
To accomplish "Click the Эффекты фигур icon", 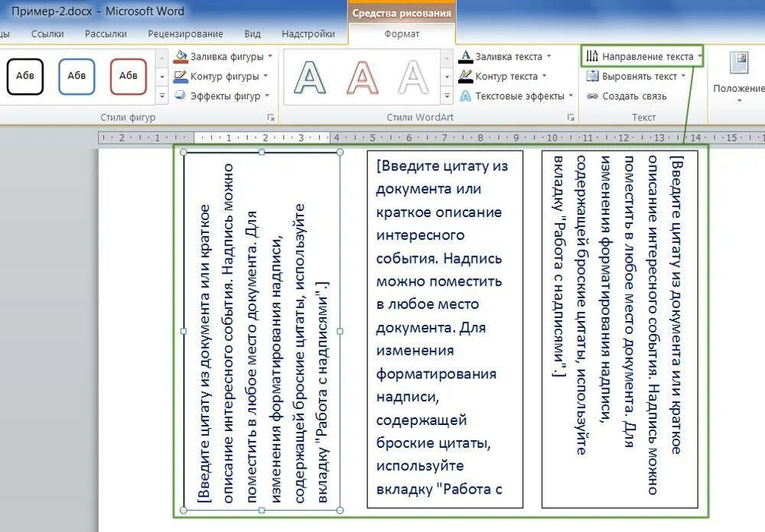I will [181, 96].
